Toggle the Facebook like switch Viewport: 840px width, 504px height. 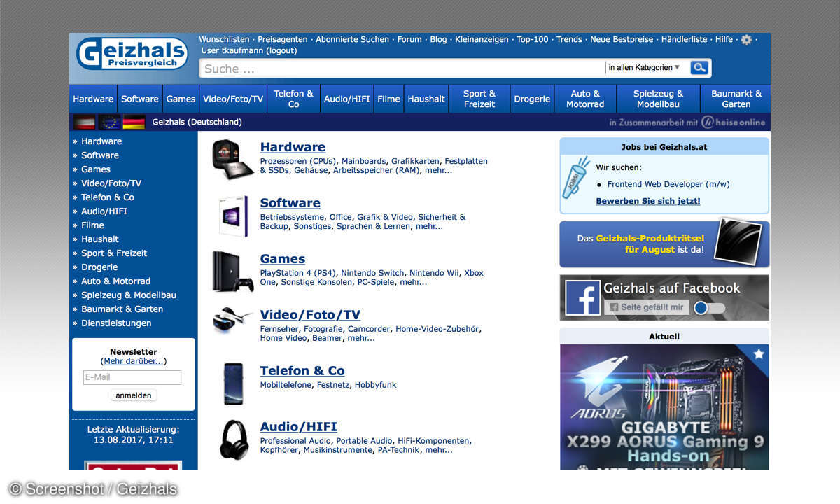(709, 308)
